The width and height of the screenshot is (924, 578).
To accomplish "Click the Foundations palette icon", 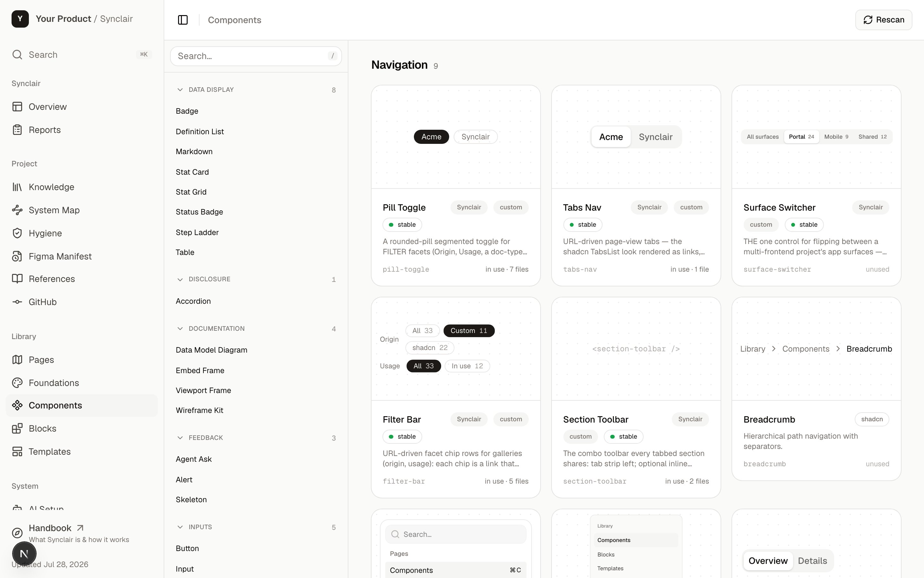I will [17, 383].
